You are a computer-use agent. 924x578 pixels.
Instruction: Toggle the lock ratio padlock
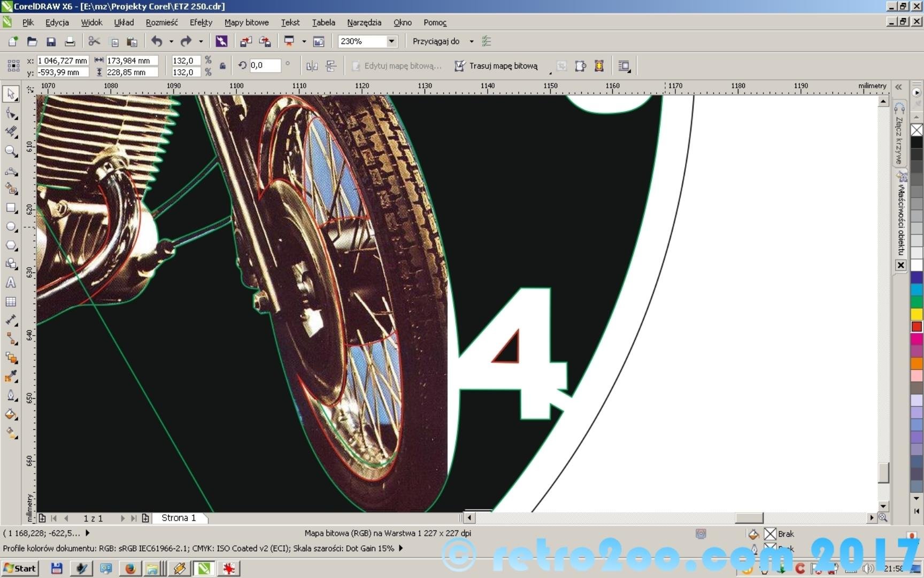pos(222,66)
